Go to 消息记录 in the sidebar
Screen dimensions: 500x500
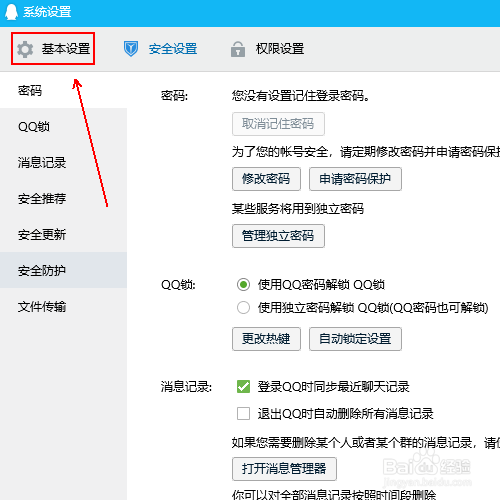tap(63, 163)
